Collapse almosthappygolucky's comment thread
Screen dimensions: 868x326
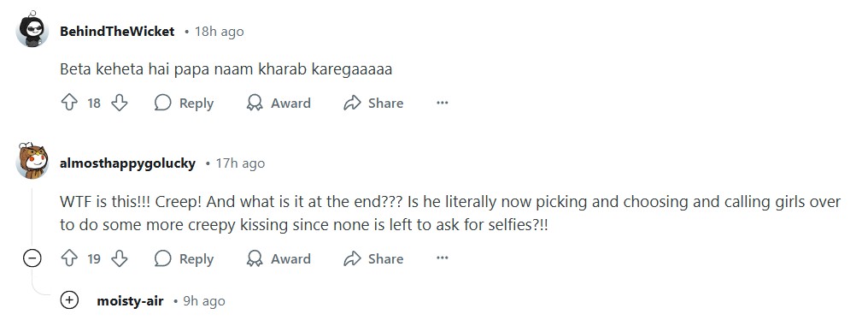pyautogui.click(x=32, y=258)
